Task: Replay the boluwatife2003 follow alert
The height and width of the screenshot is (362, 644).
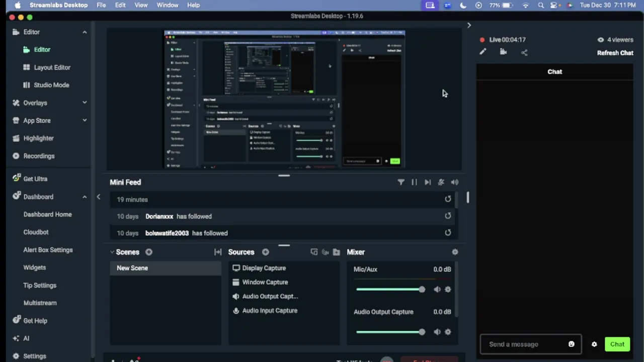Action: 448,233
